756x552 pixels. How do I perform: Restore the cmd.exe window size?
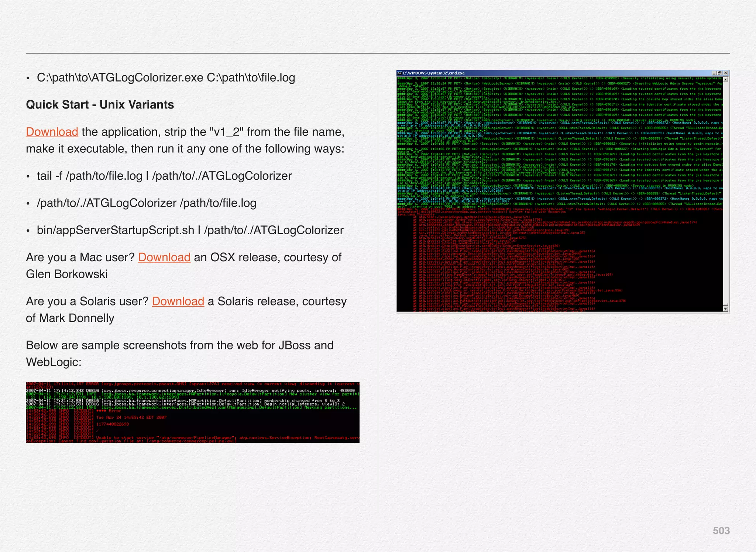click(x=719, y=73)
